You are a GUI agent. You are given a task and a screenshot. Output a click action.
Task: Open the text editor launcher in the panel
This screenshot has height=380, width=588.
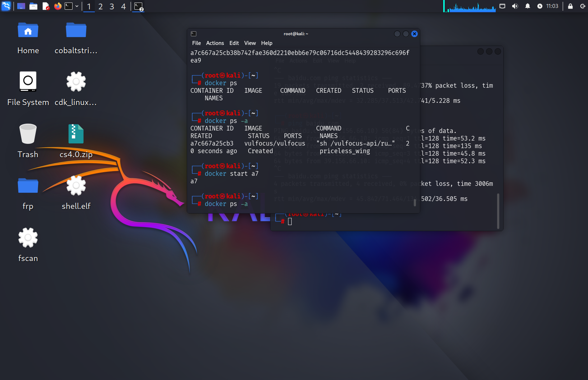(46, 6)
